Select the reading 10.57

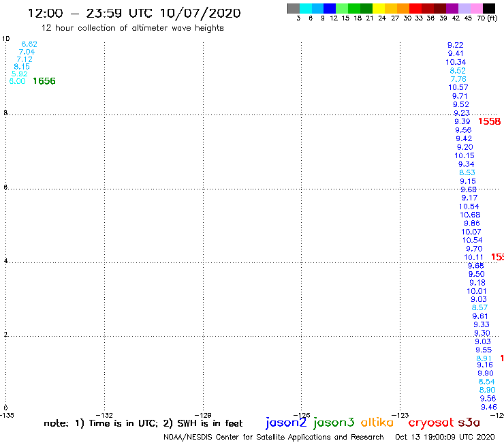[x=458, y=87]
